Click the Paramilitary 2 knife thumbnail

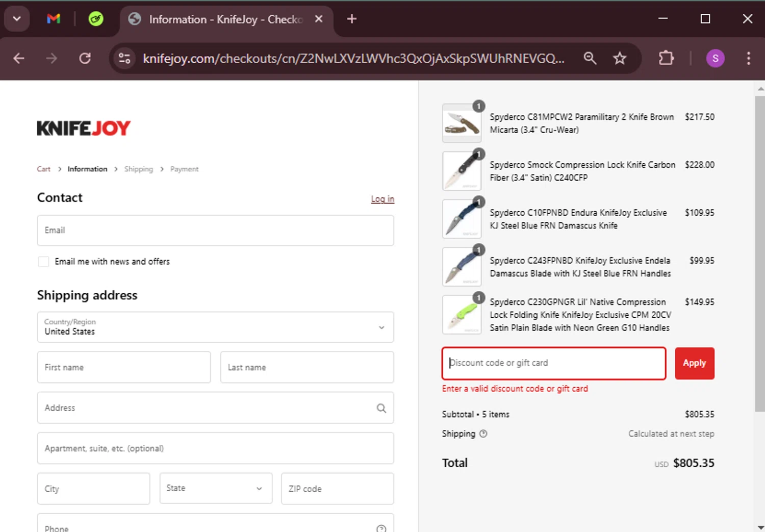pyautogui.click(x=462, y=123)
